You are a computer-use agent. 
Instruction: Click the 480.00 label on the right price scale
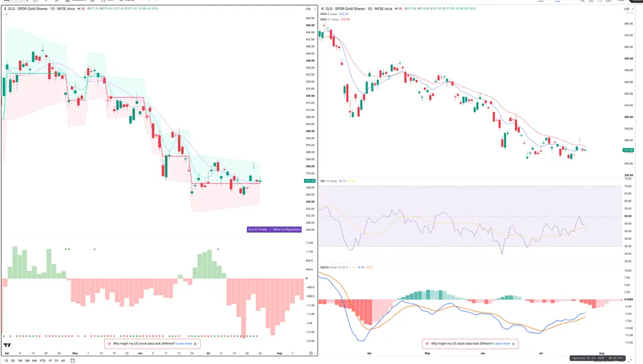click(629, 24)
